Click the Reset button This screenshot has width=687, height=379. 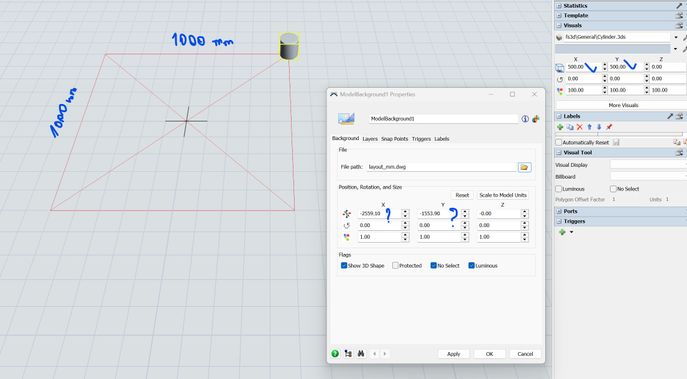pos(462,195)
